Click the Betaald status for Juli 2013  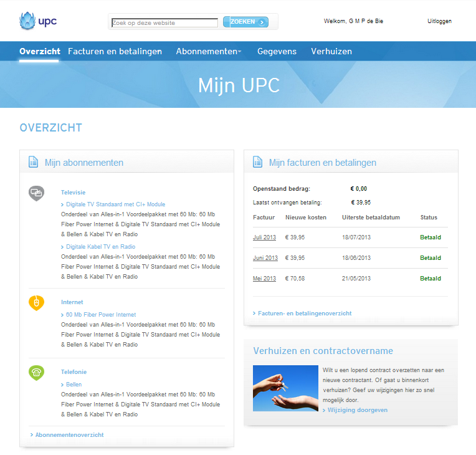(x=431, y=237)
